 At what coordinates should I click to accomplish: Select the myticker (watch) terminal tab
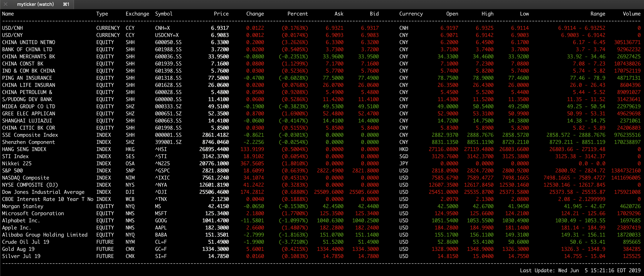pos(36,4)
